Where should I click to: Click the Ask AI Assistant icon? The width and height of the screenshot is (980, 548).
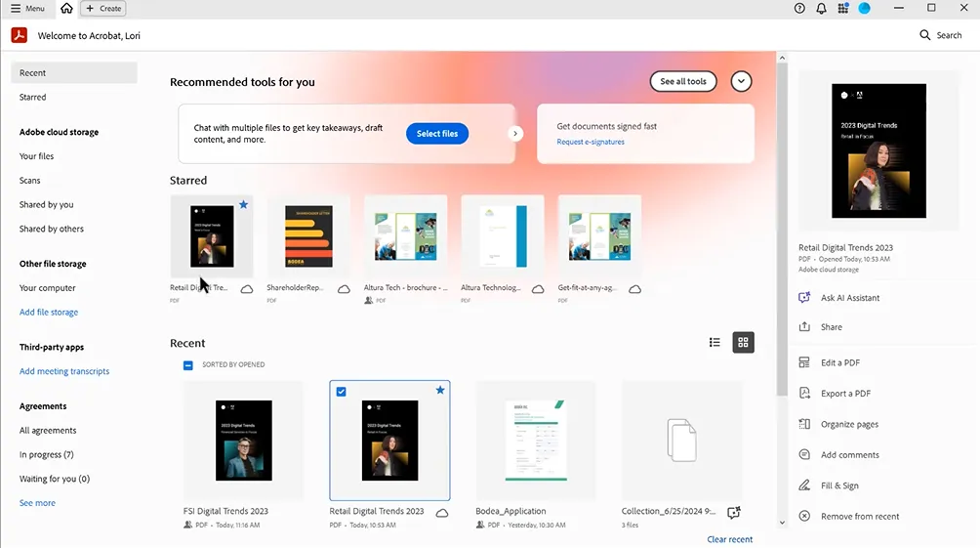click(804, 298)
